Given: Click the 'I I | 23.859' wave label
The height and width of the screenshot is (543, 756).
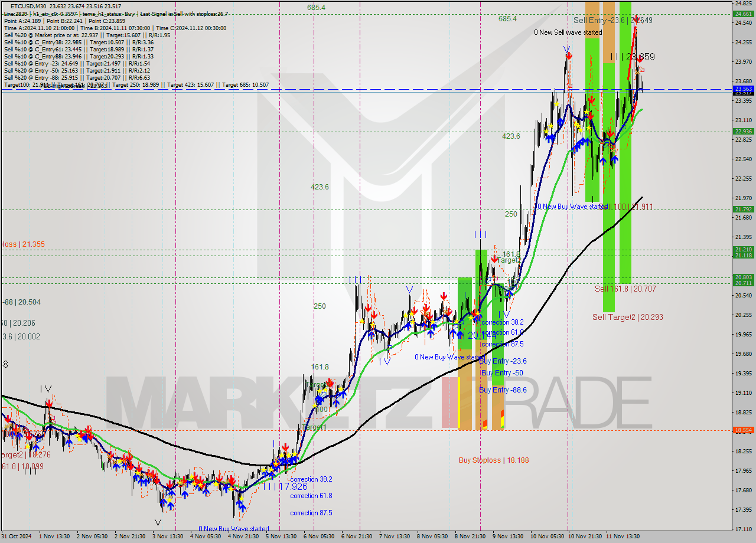Looking at the screenshot, I should point(633,57).
